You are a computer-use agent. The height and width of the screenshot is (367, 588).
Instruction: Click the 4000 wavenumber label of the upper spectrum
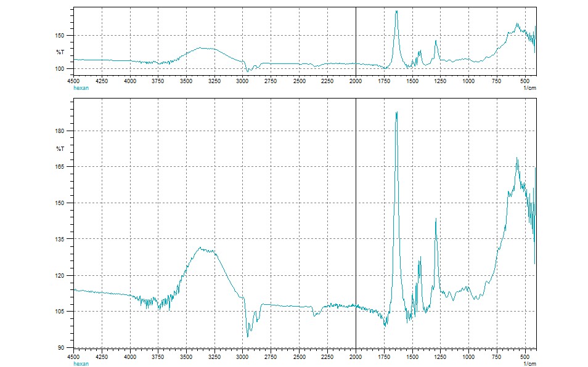[130, 81]
